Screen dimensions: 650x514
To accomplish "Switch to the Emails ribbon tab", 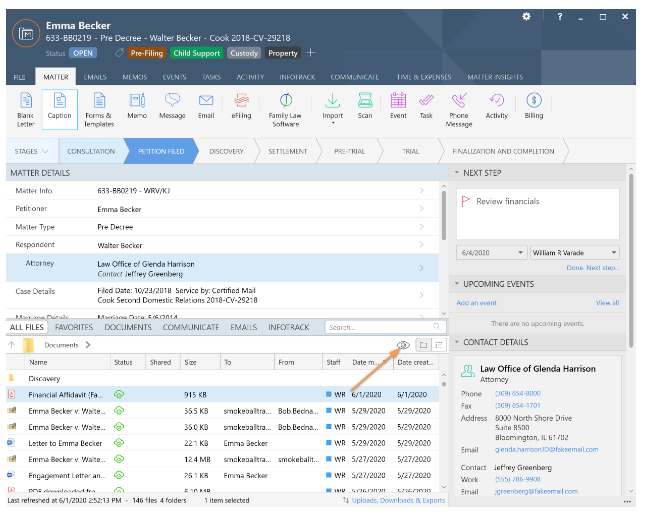I will [95, 77].
